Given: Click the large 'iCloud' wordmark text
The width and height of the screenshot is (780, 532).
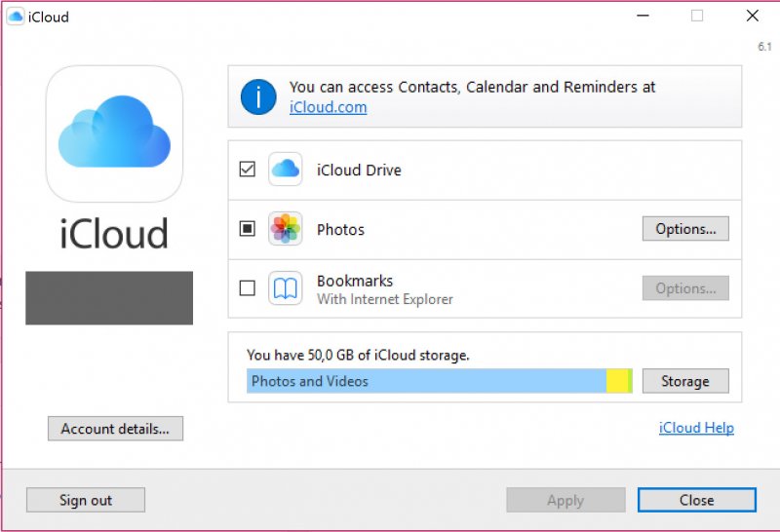Looking at the screenshot, I should 114,233.
